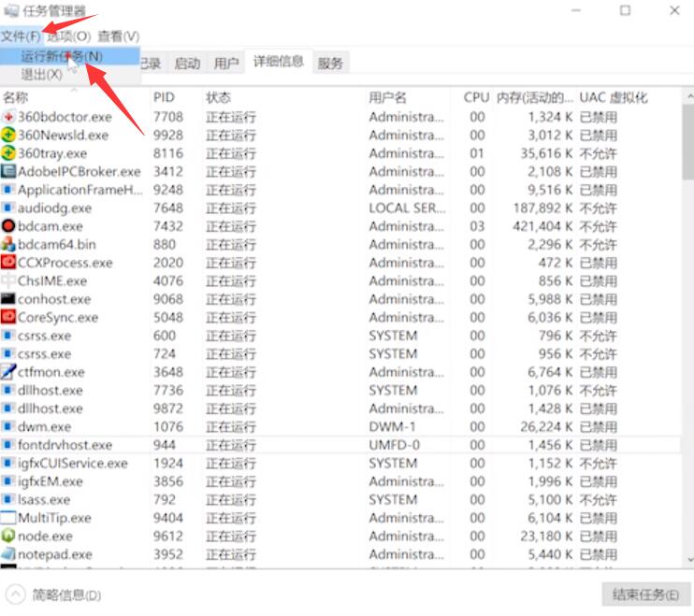694x616 pixels.
Task: Select the 187,892 K memory value
Action: [542, 208]
